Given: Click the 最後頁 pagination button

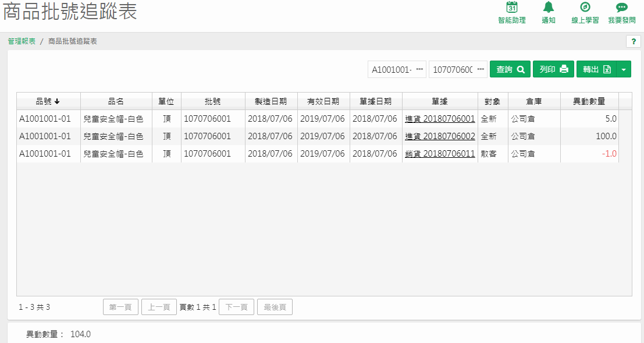Looking at the screenshot, I should [275, 307].
